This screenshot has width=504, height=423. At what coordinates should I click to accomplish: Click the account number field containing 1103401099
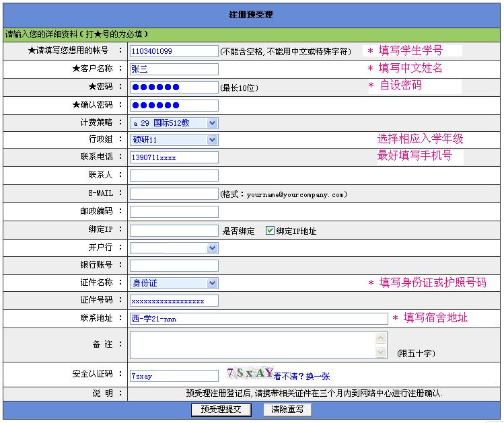(x=174, y=51)
